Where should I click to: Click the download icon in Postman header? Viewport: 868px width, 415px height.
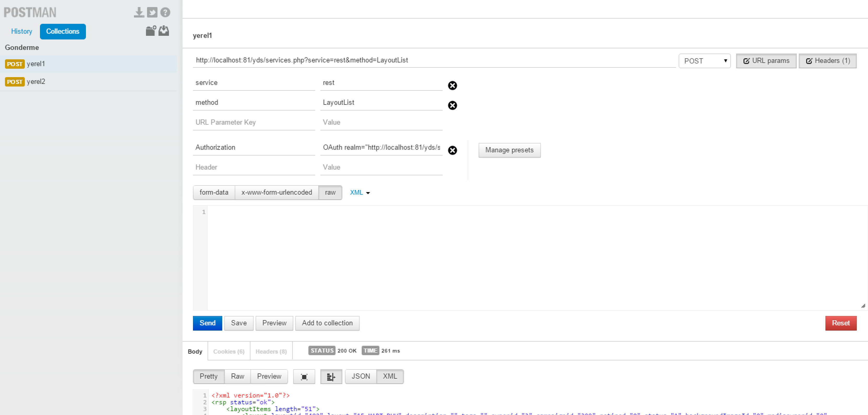point(139,13)
